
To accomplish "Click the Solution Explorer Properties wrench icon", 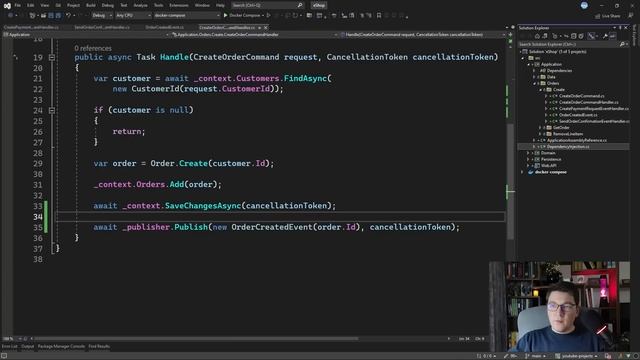I will pyautogui.click(x=605, y=36).
